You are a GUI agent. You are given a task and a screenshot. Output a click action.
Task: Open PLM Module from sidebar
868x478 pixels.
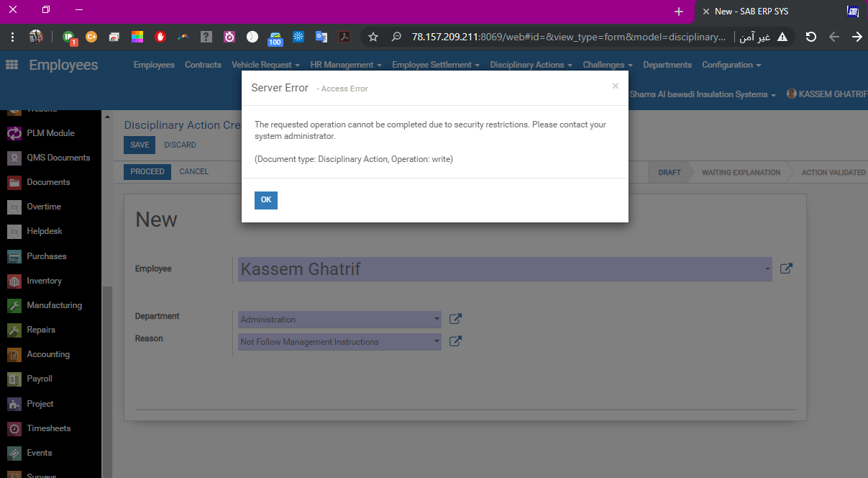tap(14, 133)
